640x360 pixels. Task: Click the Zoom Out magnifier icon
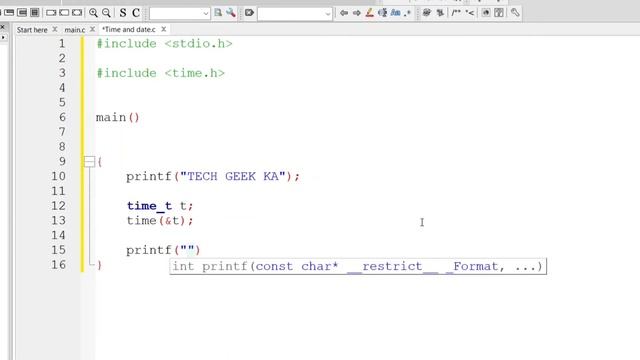click(106, 13)
